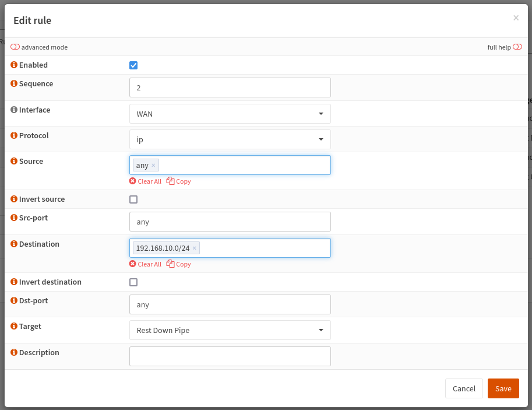532x410 pixels.
Task: Remove the 'any' tag from Source
Action: pos(153,165)
